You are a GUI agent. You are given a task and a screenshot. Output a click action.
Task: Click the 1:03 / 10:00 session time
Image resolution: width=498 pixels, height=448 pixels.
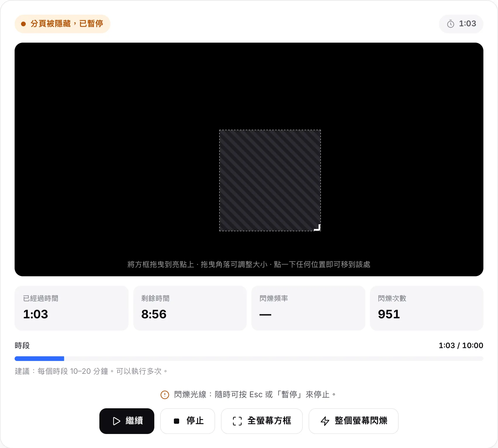[x=461, y=345]
